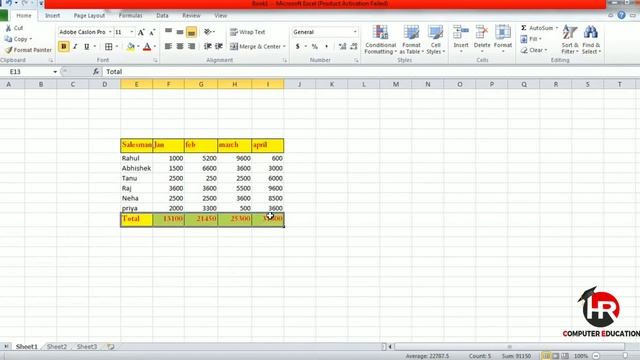Increase decimal places
The width and height of the screenshot is (640, 360).
click(342, 47)
